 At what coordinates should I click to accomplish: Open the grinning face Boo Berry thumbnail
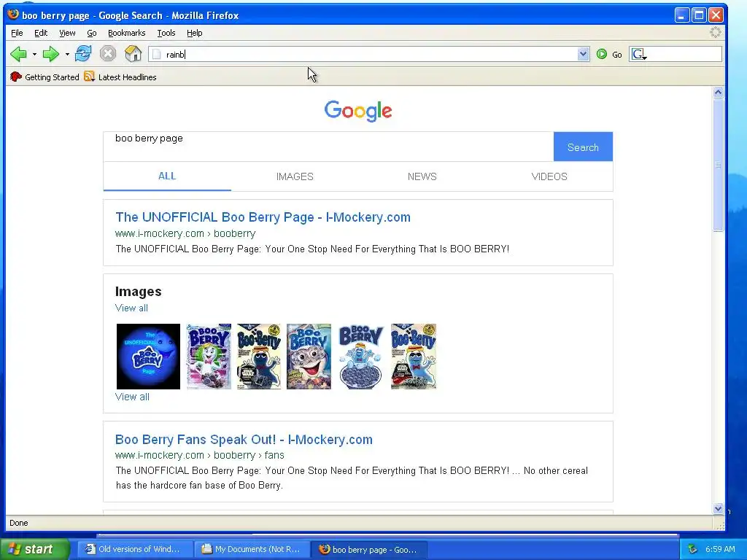click(309, 356)
